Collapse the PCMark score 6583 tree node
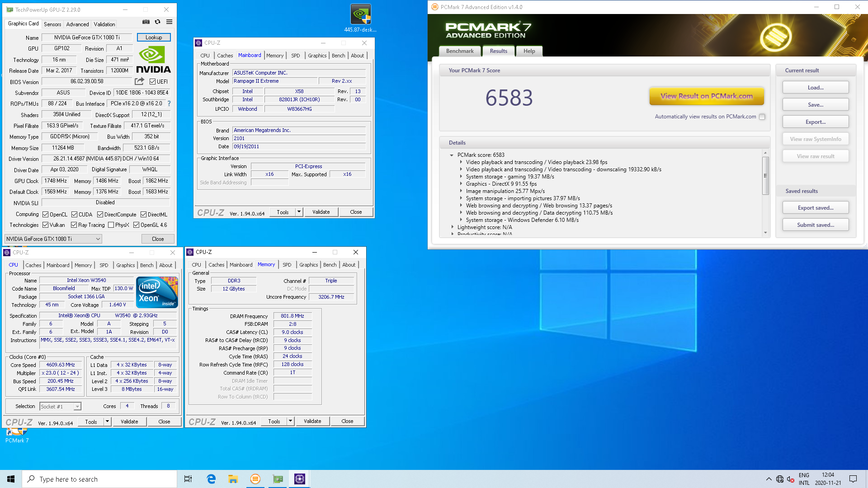 452,155
